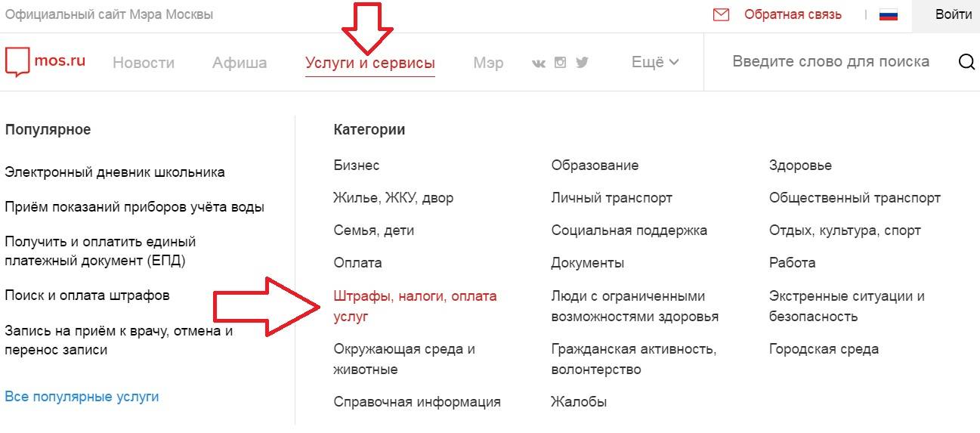Viewport: 980px width, 433px height.
Task: Expand the Ещё dropdown menu
Action: [654, 63]
